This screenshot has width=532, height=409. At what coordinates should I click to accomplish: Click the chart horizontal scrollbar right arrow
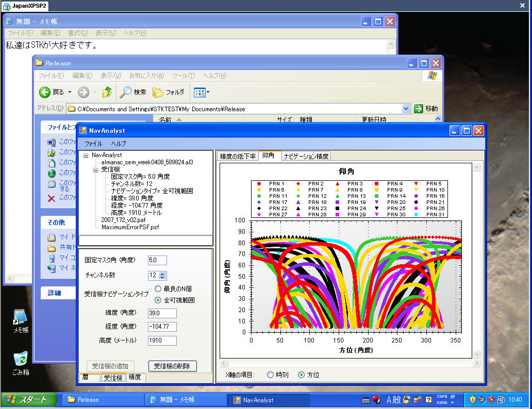pyautogui.click(x=477, y=363)
